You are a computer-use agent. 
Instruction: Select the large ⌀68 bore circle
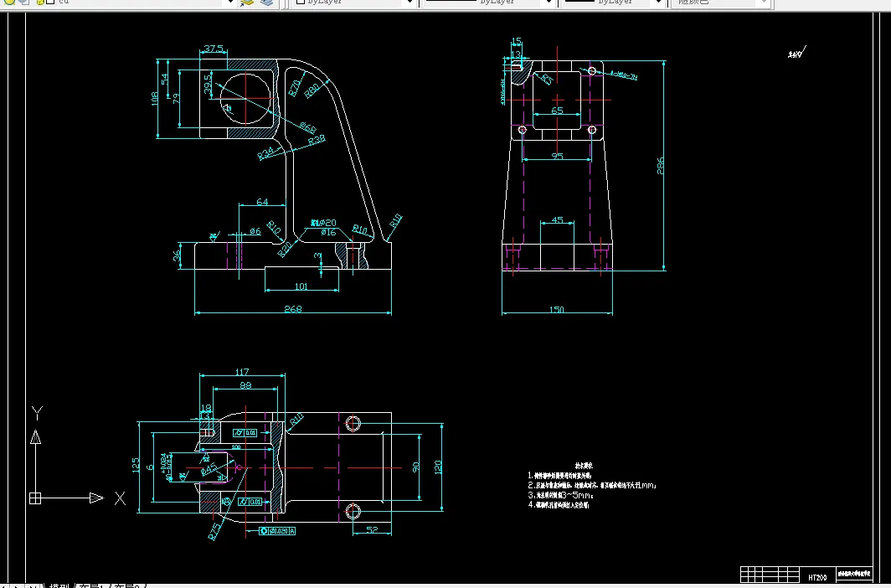(245, 98)
